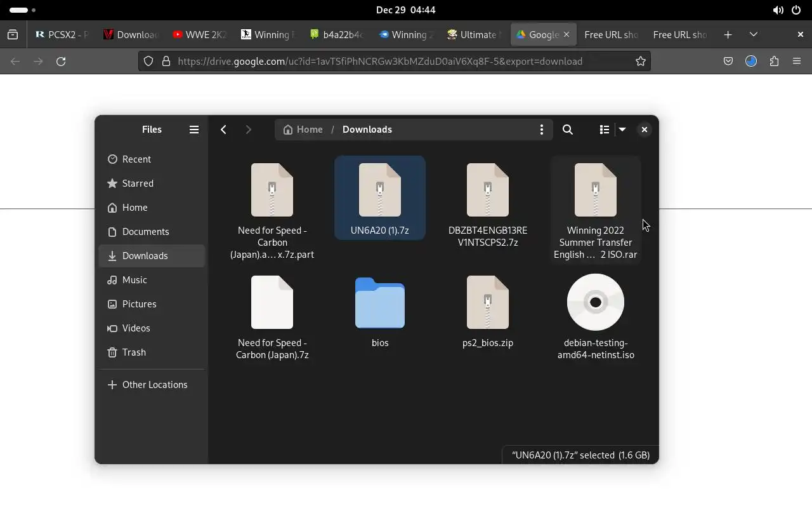Switch to b4a22b4 browser tab

click(x=337, y=35)
